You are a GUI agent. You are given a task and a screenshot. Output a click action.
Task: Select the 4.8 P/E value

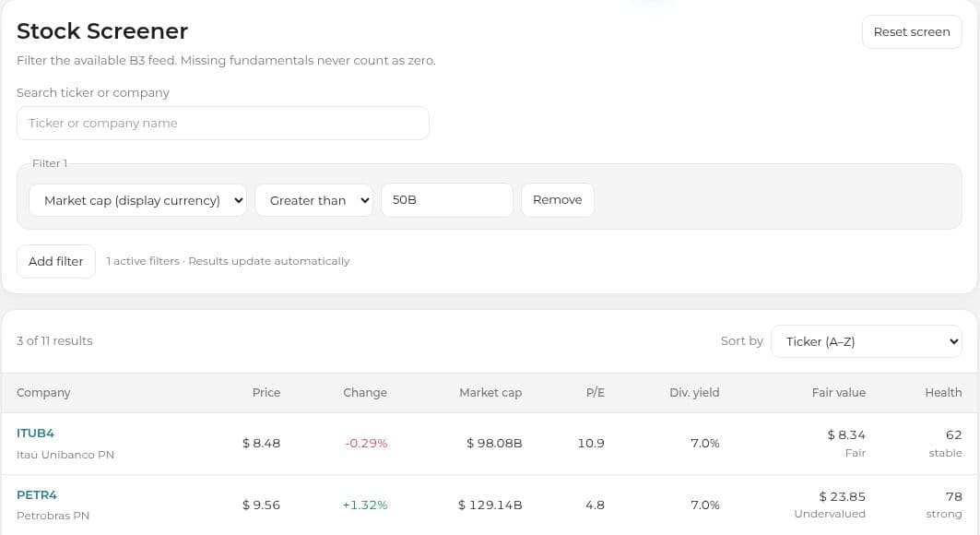pyautogui.click(x=595, y=505)
